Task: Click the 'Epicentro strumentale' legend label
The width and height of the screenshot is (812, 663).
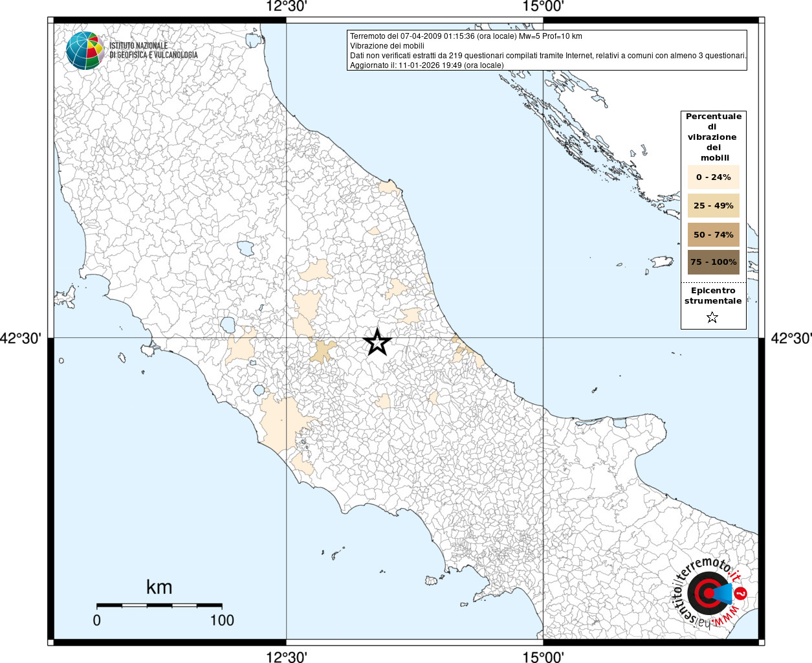Action: [713, 296]
